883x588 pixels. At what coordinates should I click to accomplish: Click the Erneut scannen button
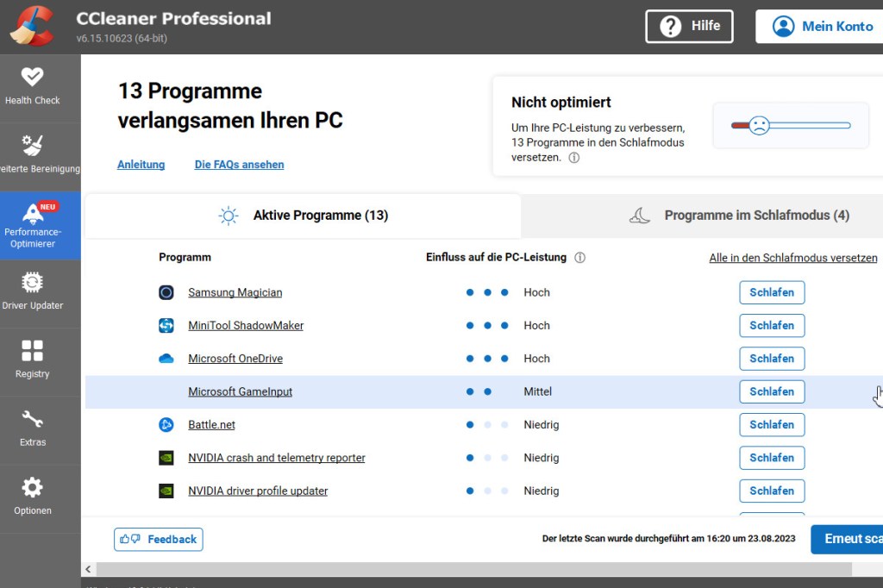847,539
